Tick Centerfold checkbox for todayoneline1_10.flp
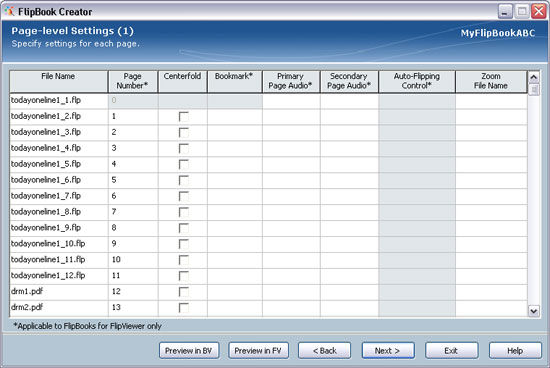Image resolution: width=550 pixels, height=368 pixels. [183, 244]
